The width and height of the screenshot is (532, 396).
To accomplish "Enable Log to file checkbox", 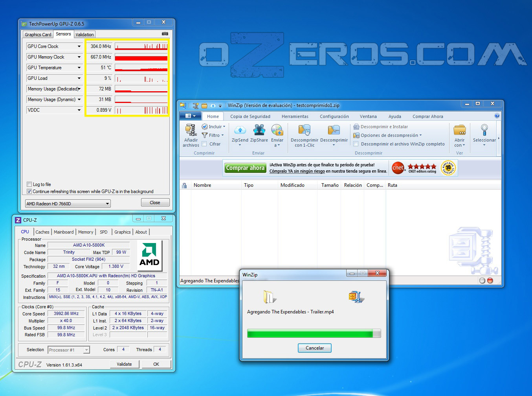I will [29, 184].
